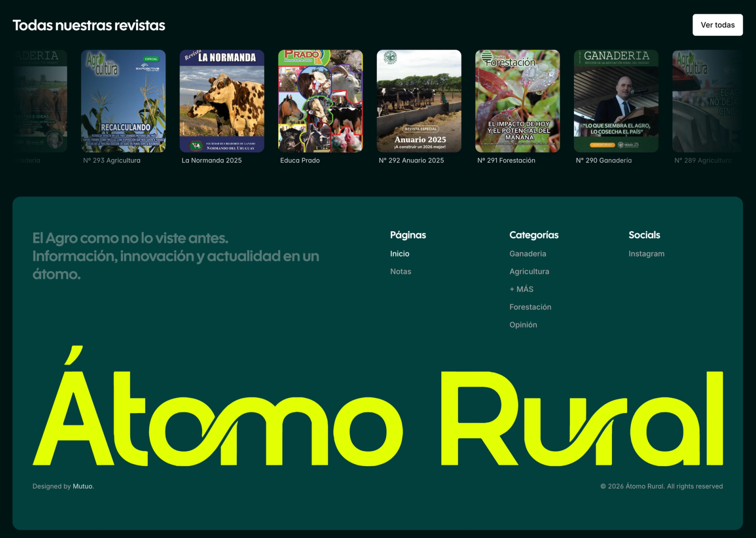This screenshot has width=756, height=538.
Task: Open the Notas footer link
Action: [401, 271]
